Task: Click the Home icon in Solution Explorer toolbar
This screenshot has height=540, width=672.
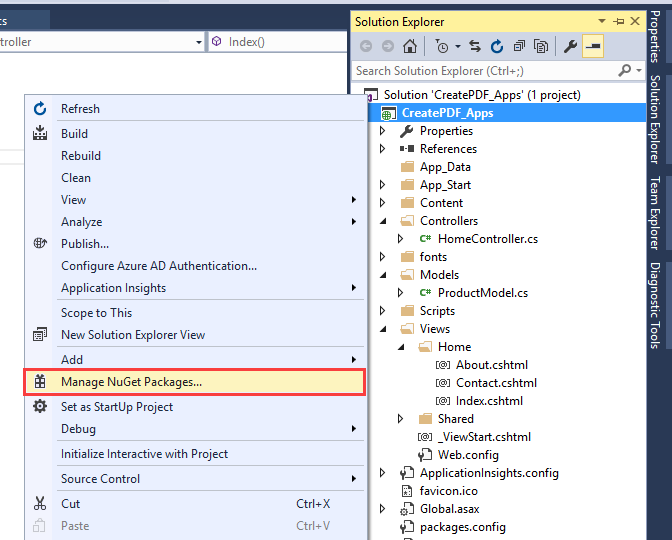Action: pyautogui.click(x=410, y=46)
